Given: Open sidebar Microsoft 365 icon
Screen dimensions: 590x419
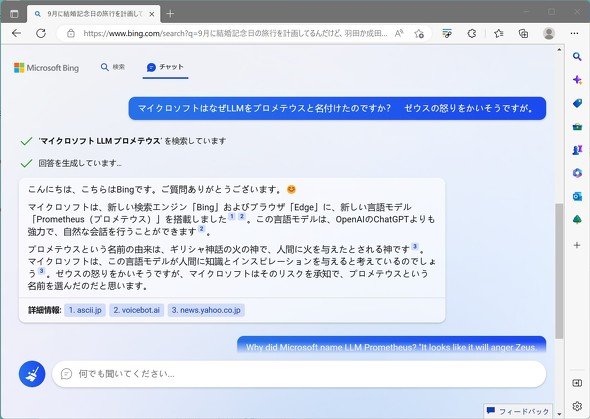Looking at the screenshot, I should (577, 173).
